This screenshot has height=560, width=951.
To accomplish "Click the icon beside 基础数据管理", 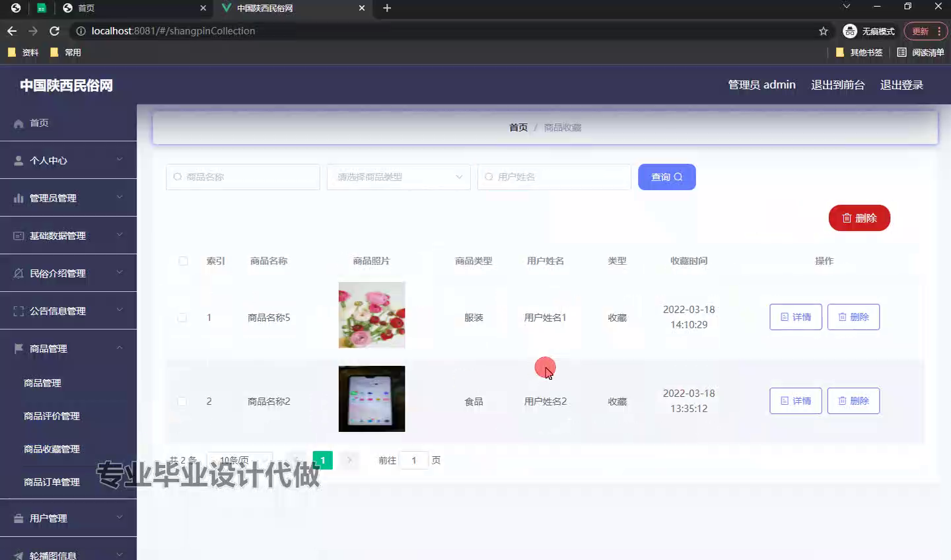I will point(18,236).
